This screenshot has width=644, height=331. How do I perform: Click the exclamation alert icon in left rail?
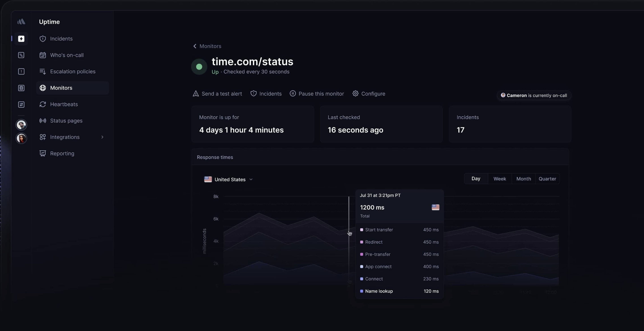[x=21, y=71]
